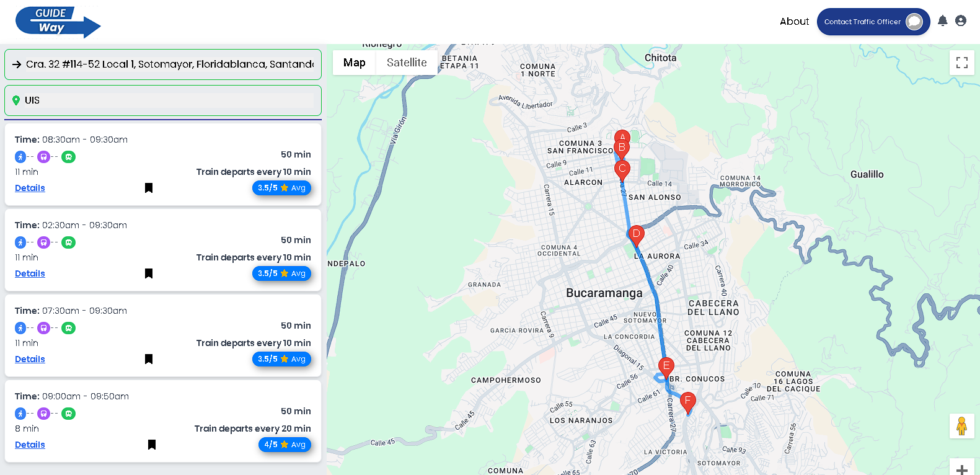Click purple train icon in 02:30am route card
This screenshot has height=475, width=980.
(43, 242)
